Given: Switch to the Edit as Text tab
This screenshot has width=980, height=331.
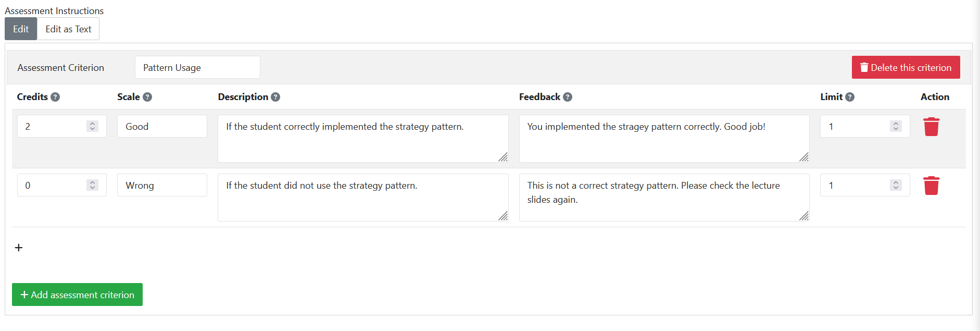Looking at the screenshot, I should tap(68, 29).
